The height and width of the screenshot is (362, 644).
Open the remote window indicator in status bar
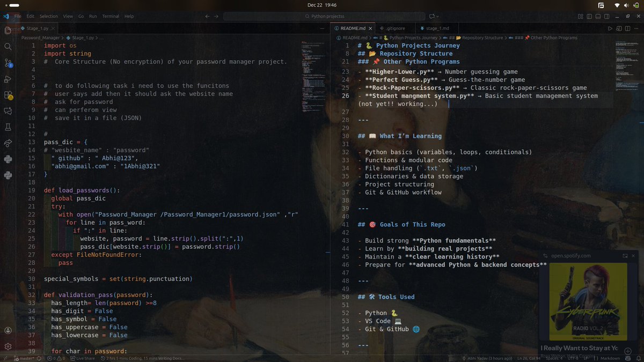click(6, 358)
